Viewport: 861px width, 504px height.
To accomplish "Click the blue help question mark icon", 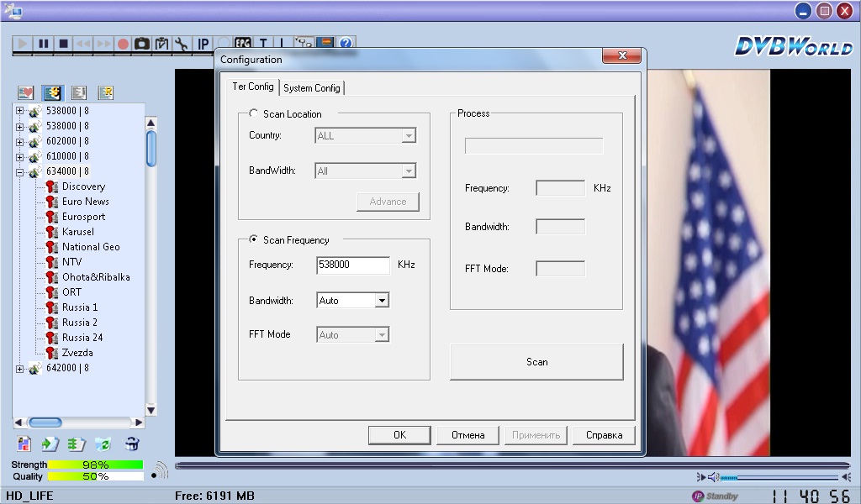I will 345,44.
